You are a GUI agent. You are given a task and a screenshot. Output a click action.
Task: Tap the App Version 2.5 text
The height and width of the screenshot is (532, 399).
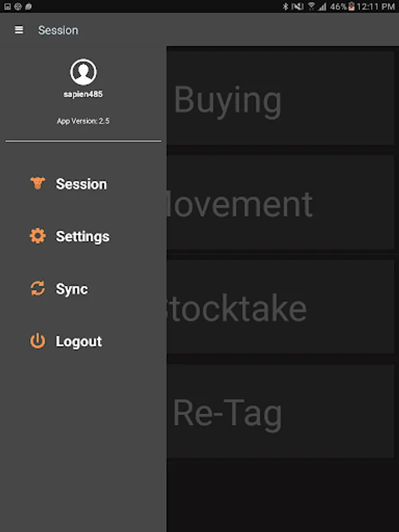coord(83,121)
